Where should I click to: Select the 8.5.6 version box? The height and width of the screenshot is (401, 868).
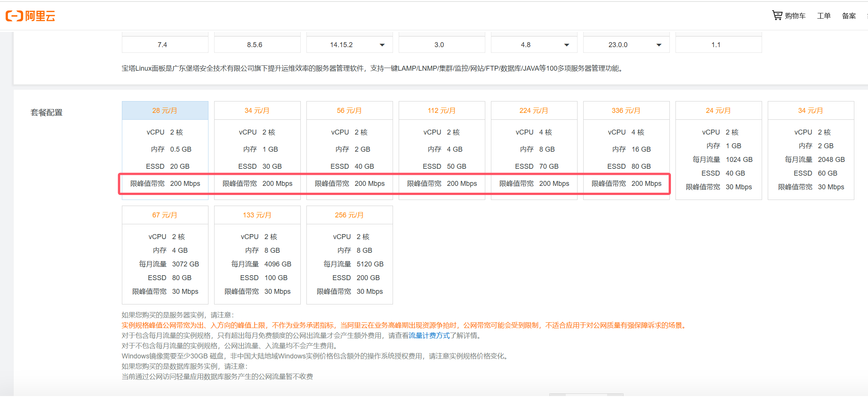pos(257,44)
